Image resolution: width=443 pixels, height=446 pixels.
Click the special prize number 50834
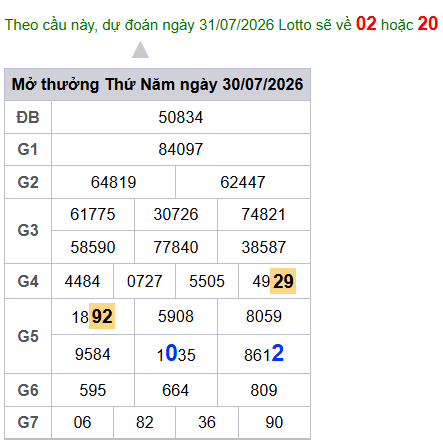(x=181, y=117)
